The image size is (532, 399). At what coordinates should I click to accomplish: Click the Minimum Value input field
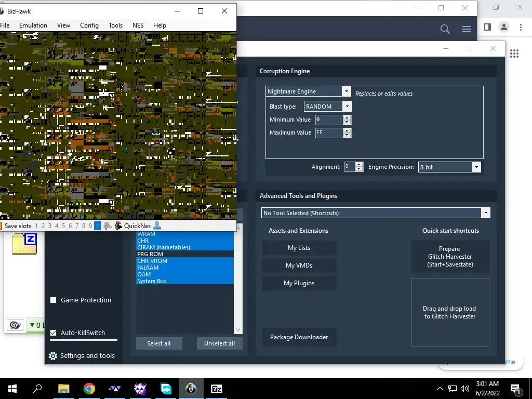pos(329,120)
